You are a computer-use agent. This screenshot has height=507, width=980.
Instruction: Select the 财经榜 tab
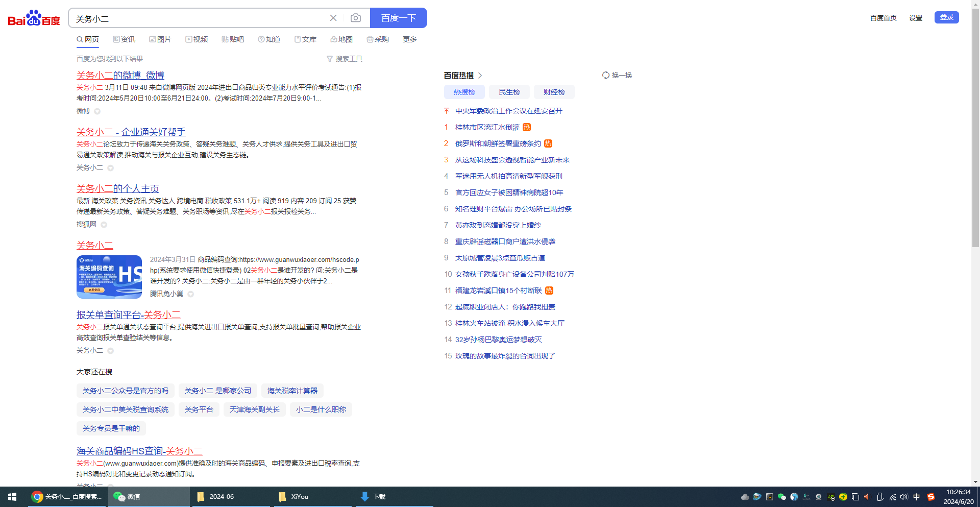pos(554,92)
